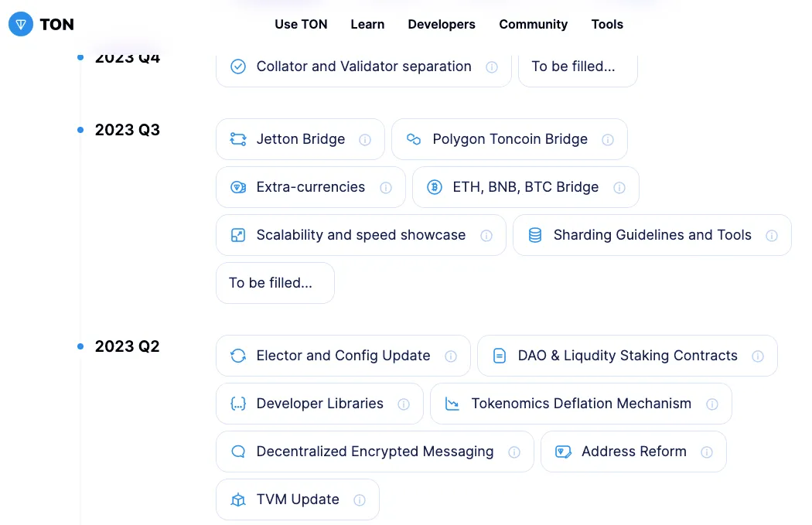Click the Address Reform tag icon
The image size is (812, 525).
click(x=563, y=452)
